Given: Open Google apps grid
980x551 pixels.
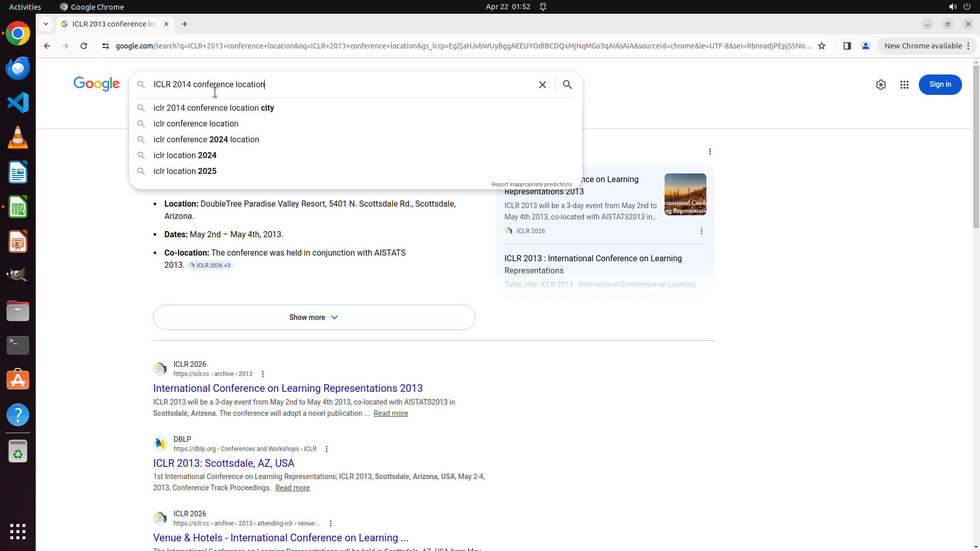Looking at the screenshot, I should coord(904,85).
